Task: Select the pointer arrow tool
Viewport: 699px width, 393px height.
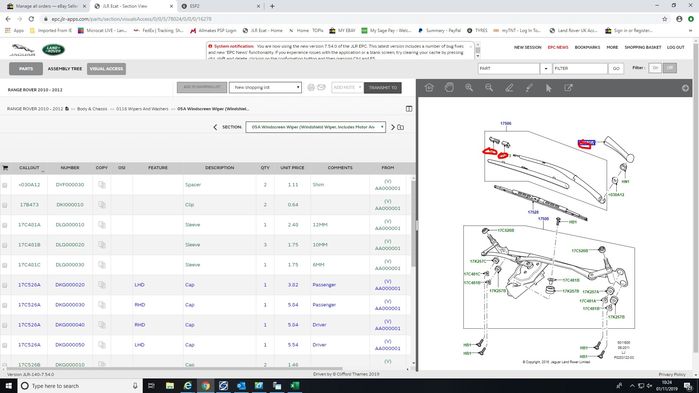Action: [549, 88]
